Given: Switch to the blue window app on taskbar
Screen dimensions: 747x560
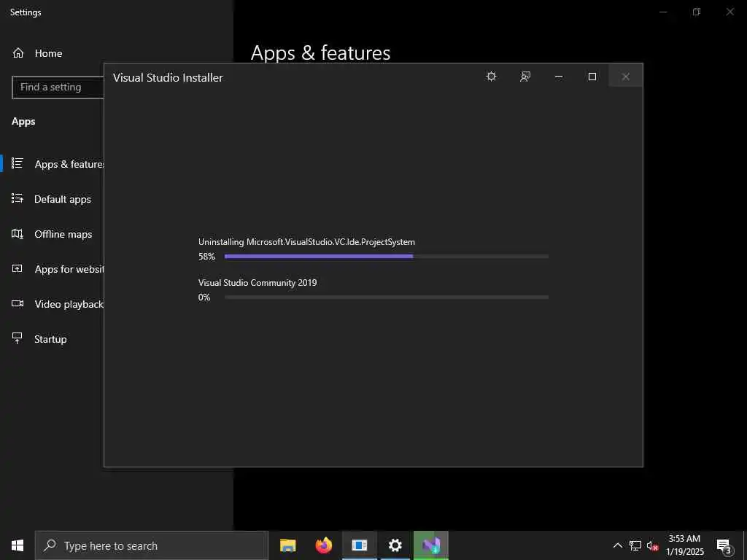Looking at the screenshot, I should tap(359, 545).
